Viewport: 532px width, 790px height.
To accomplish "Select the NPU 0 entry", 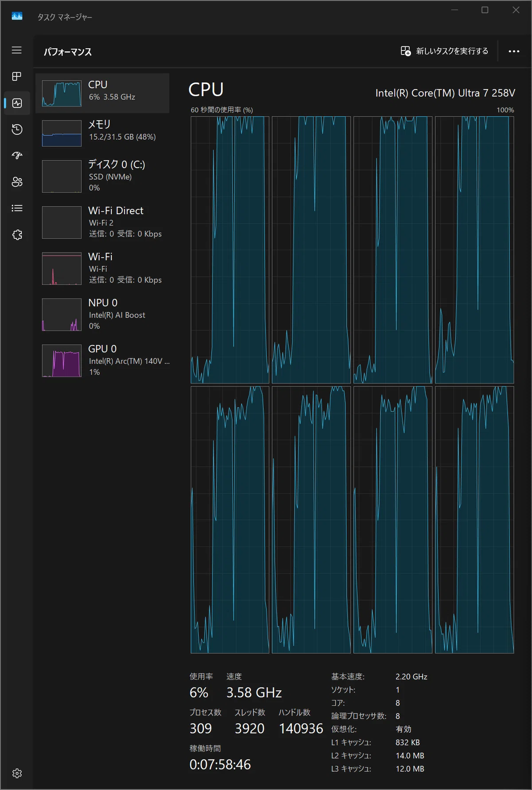I will [102, 314].
